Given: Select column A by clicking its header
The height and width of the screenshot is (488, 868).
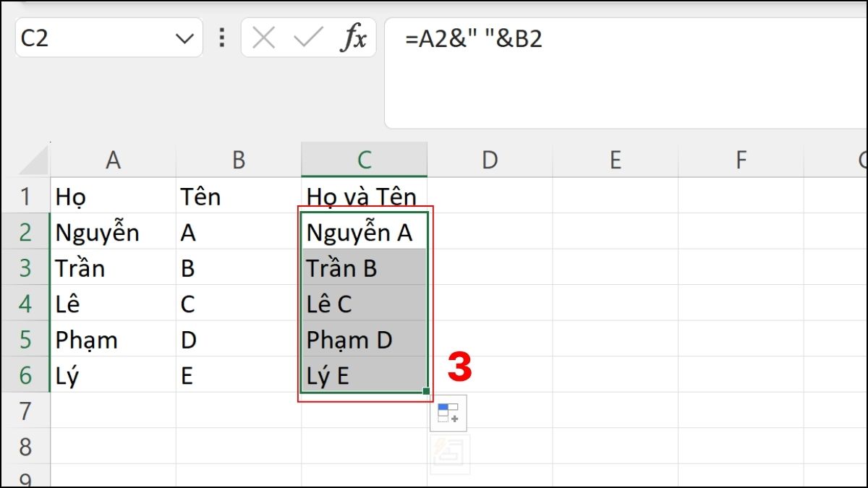Looking at the screenshot, I should (114, 159).
